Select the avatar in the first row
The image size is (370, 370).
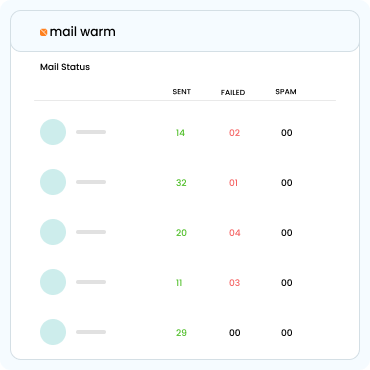pyautogui.click(x=53, y=132)
